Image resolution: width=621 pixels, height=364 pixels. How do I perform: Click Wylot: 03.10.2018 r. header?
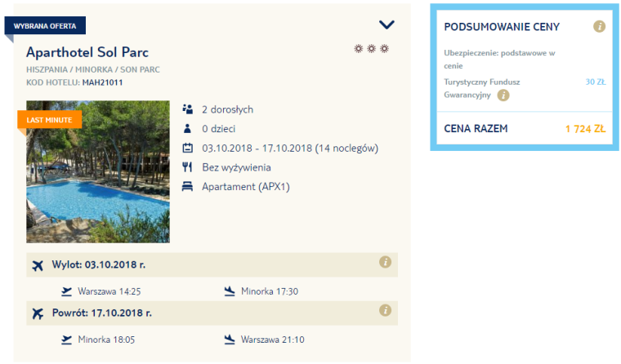[99, 264]
